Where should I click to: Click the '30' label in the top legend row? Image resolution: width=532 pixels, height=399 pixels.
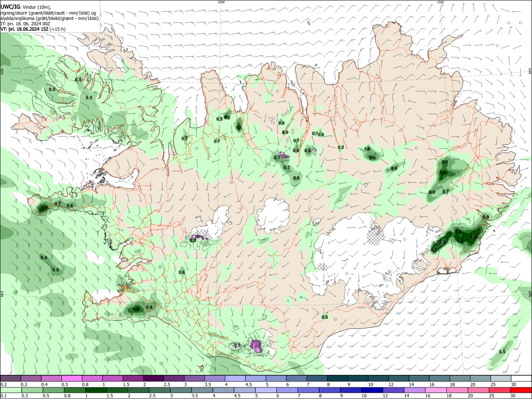click(x=514, y=384)
